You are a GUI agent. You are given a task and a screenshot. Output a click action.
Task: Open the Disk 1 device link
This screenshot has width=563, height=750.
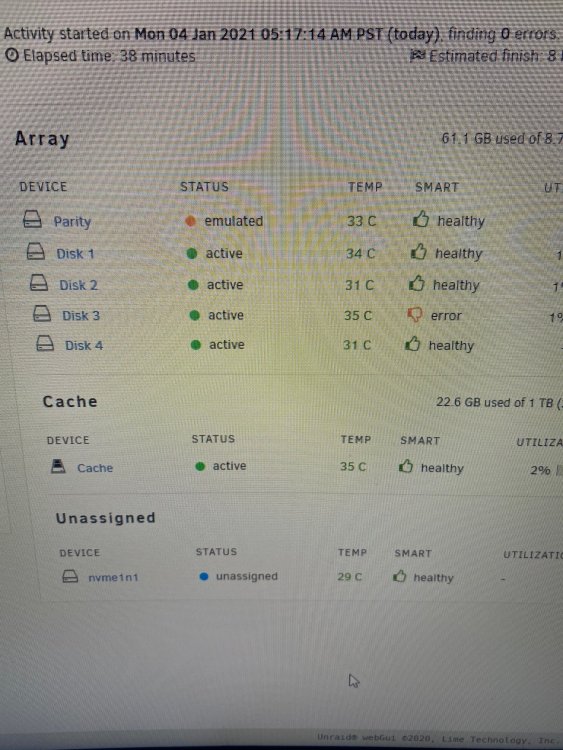(75, 254)
